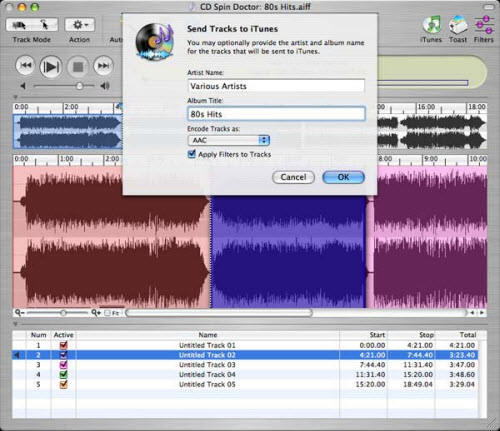This screenshot has width=500, height=431.
Task: Click the volume low speaker icon
Action: (23, 86)
